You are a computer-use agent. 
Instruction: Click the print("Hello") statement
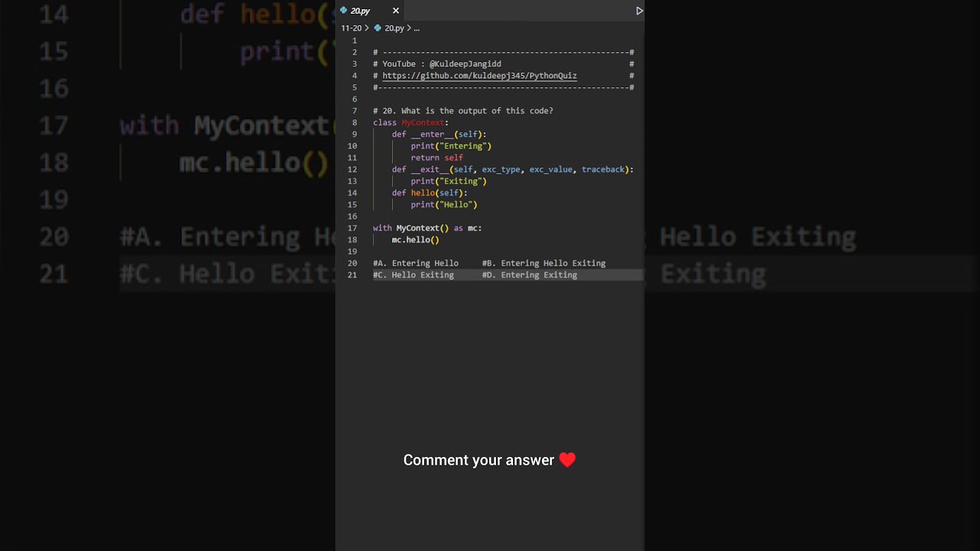(x=444, y=204)
